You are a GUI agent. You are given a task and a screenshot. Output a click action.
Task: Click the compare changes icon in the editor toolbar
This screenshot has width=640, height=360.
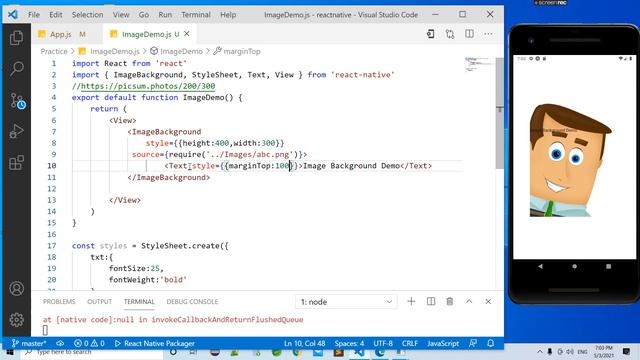click(450, 34)
